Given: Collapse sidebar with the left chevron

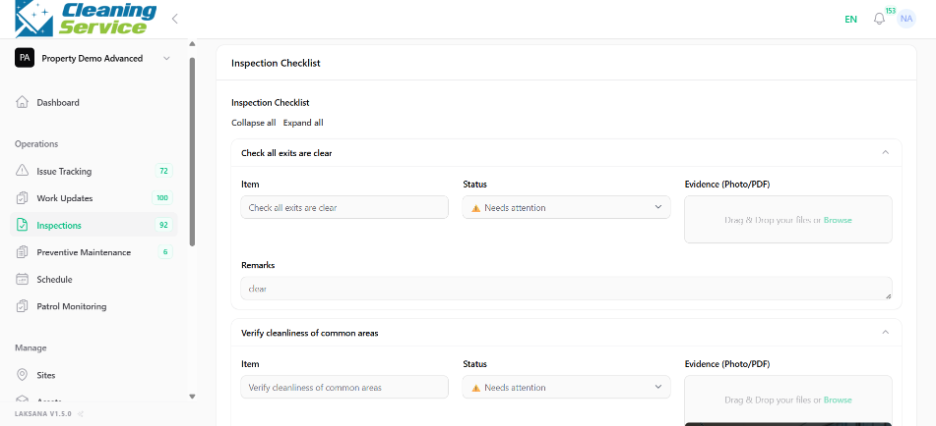Looking at the screenshot, I should (x=174, y=18).
